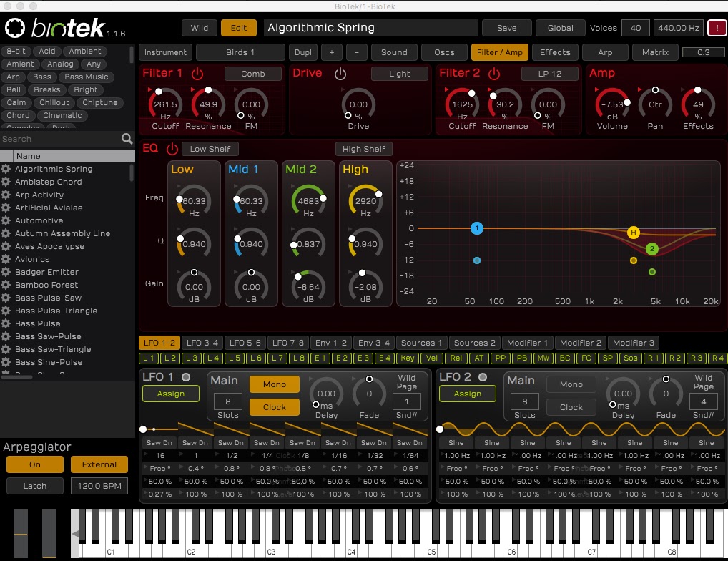Click gear icon beside Algorithmic Spring
This screenshot has height=561, width=728.
pyautogui.click(x=6, y=169)
